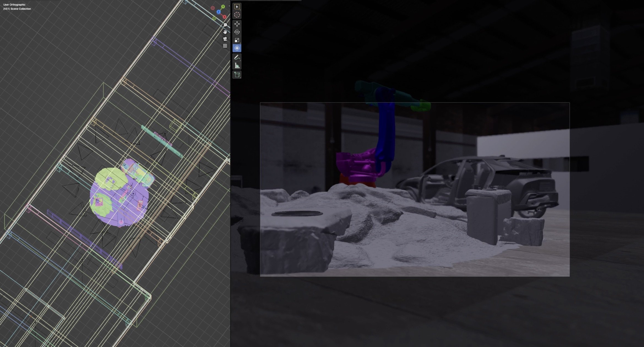Screen dimensions: 644x347
Task: Select the highlighted Transform tool
Action: (x=237, y=48)
